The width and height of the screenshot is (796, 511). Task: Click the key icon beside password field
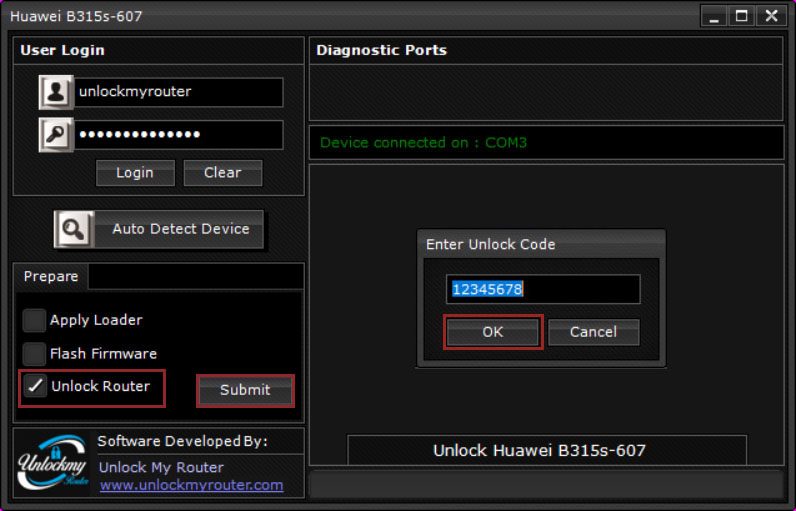click(56, 134)
